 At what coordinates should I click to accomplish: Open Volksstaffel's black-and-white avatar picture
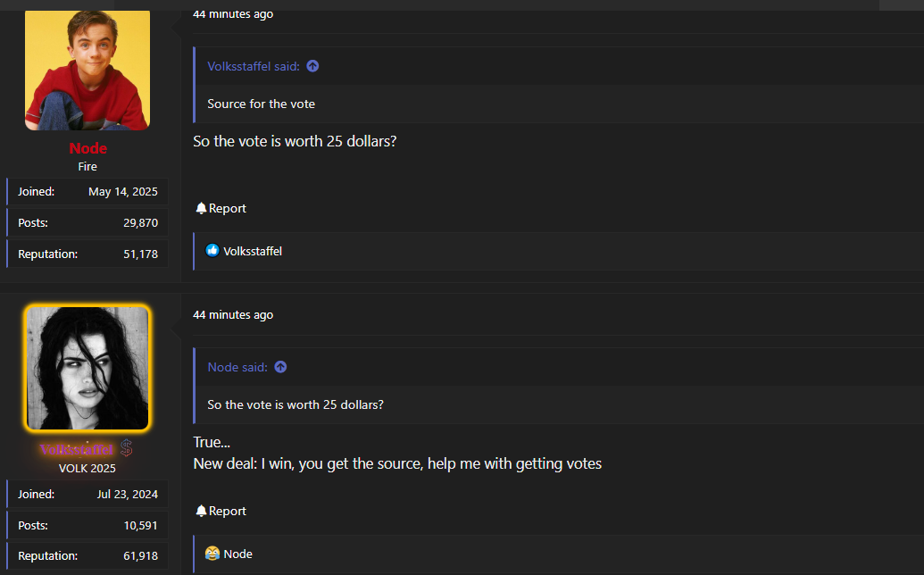tap(87, 367)
